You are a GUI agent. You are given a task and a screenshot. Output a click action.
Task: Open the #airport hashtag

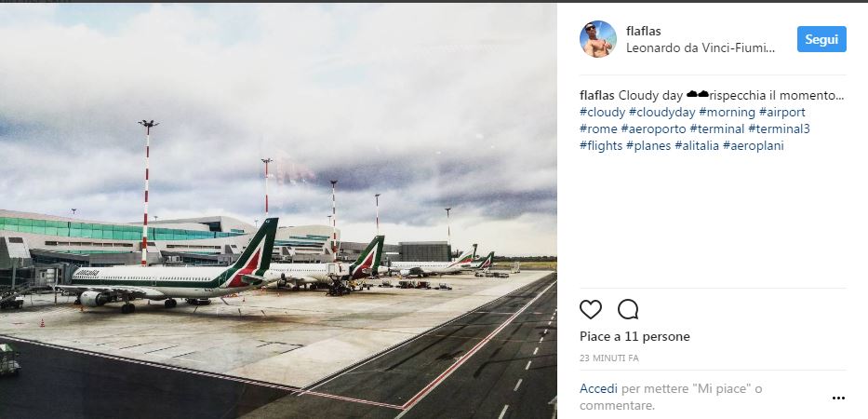coord(781,112)
